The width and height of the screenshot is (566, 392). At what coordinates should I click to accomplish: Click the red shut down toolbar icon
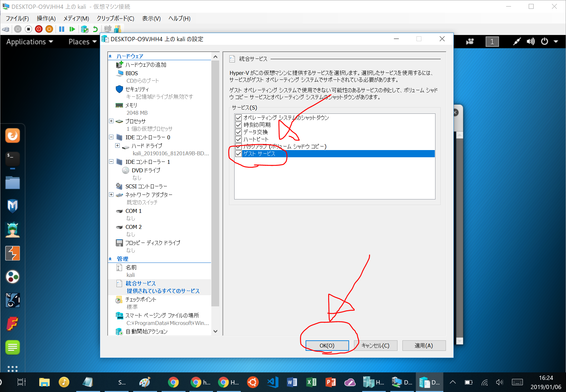[x=39, y=29]
